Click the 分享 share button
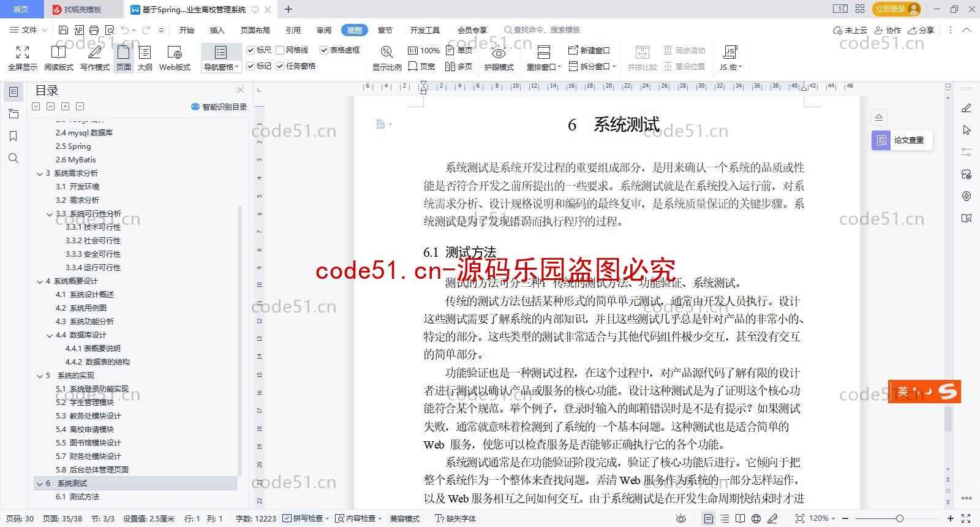Screen dimensions: 980x527 pyautogui.click(x=921, y=30)
